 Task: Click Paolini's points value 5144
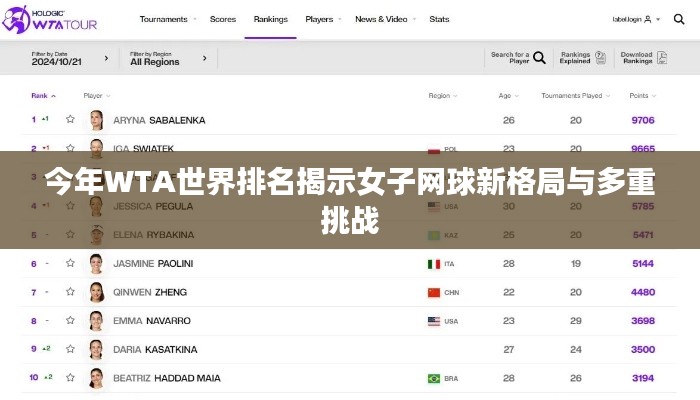[x=643, y=264]
